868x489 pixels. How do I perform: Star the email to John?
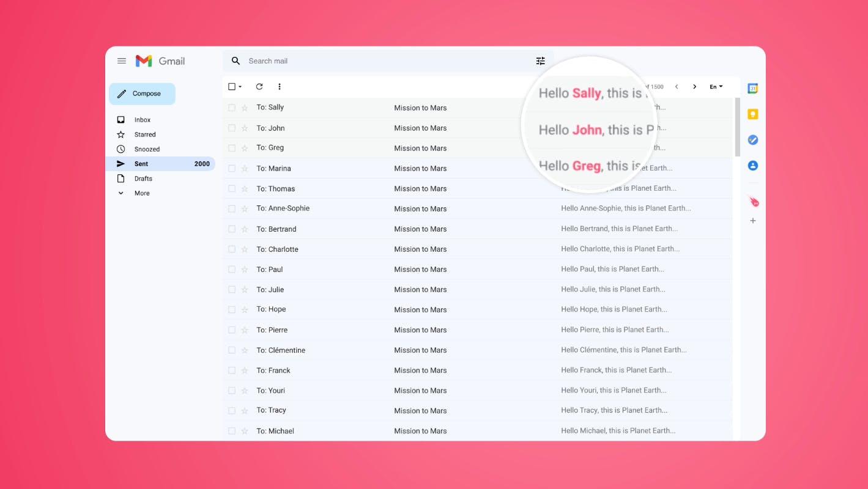pyautogui.click(x=245, y=128)
